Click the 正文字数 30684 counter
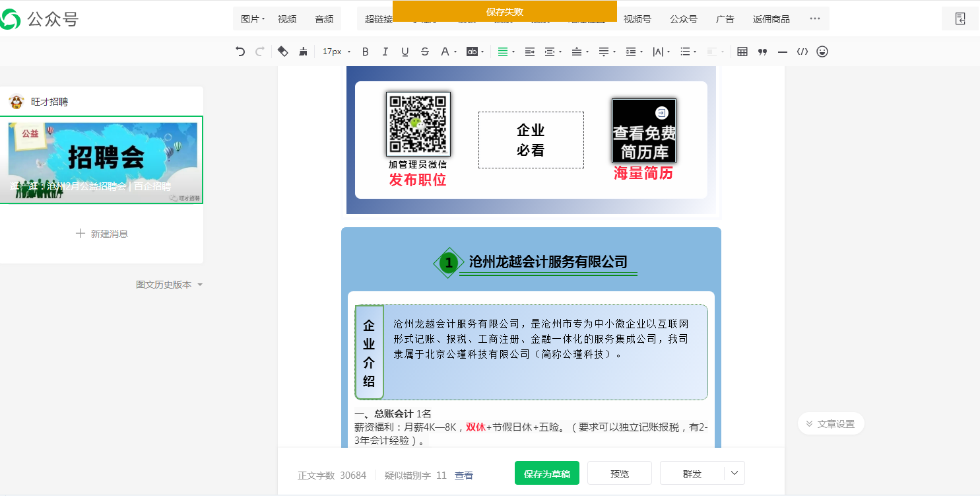The width and height of the screenshot is (980, 496). 332,476
